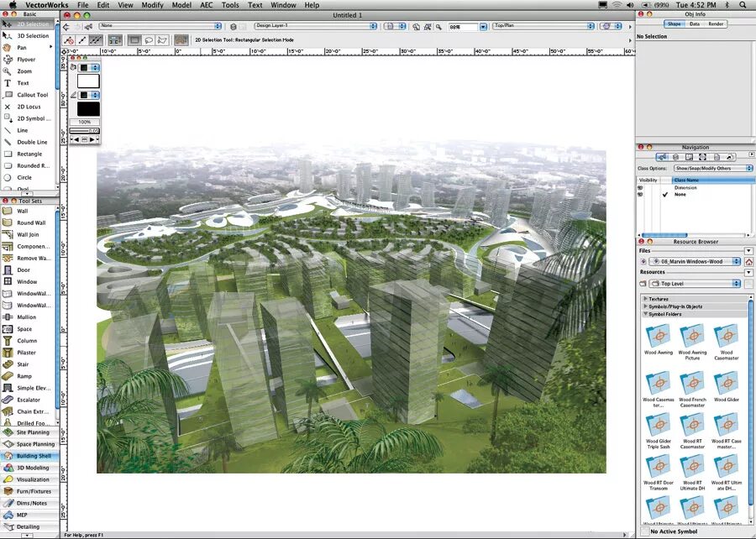Toggle visibility of Dimension class

pyautogui.click(x=640, y=188)
